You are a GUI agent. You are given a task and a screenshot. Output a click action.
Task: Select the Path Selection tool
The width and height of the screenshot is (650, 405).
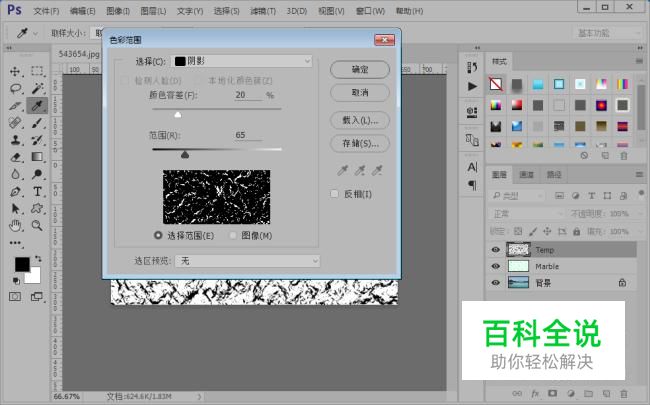coord(15,209)
